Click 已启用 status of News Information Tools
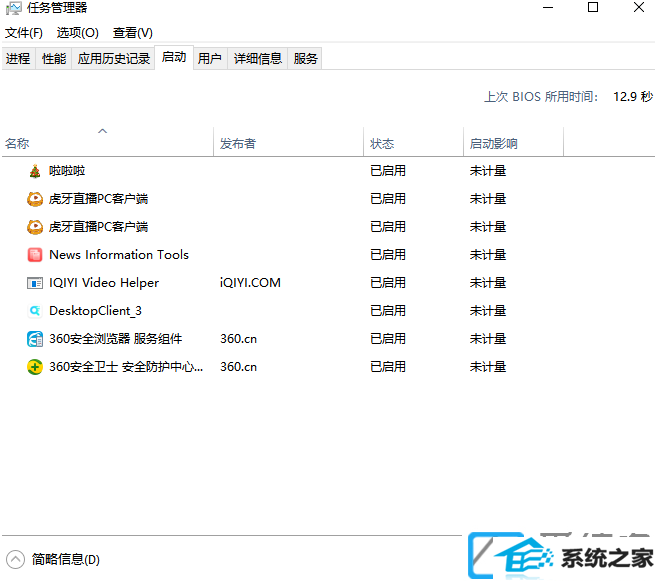Image resolution: width=662 pixels, height=585 pixels. (x=388, y=255)
